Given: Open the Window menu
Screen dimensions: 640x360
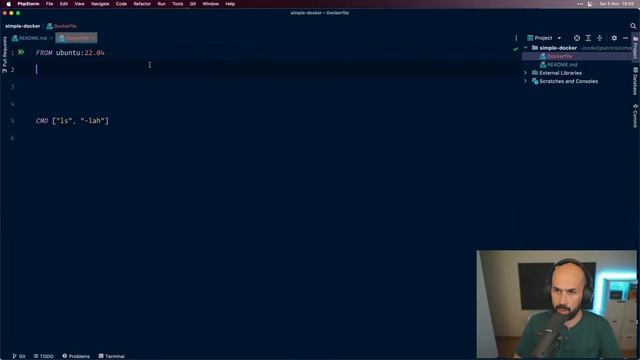Looking at the screenshot, I should click(x=211, y=4).
